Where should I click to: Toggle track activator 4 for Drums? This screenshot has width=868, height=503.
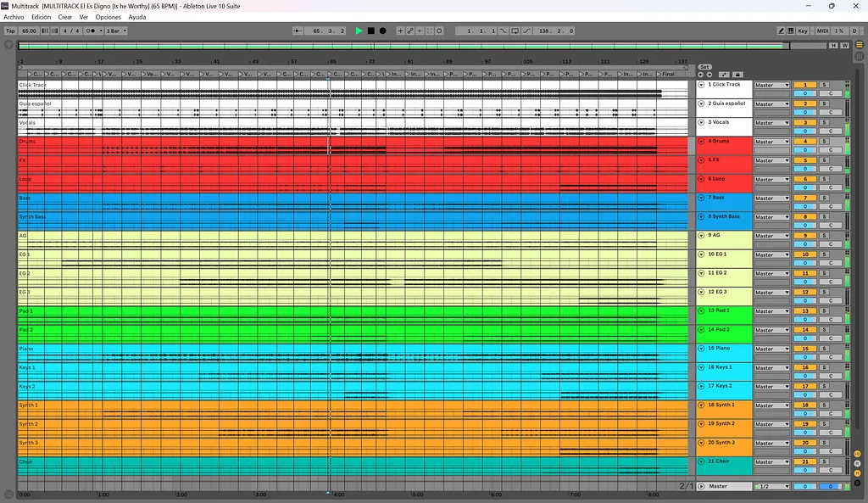coord(805,142)
